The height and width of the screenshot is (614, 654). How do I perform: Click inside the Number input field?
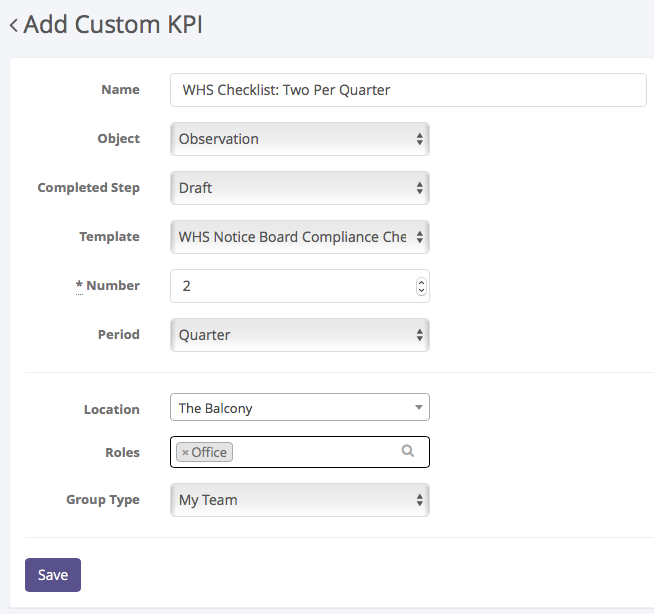click(290, 286)
